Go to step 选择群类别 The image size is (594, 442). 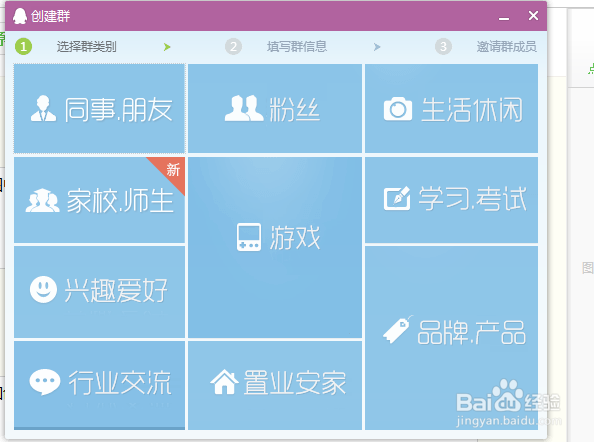(x=87, y=47)
